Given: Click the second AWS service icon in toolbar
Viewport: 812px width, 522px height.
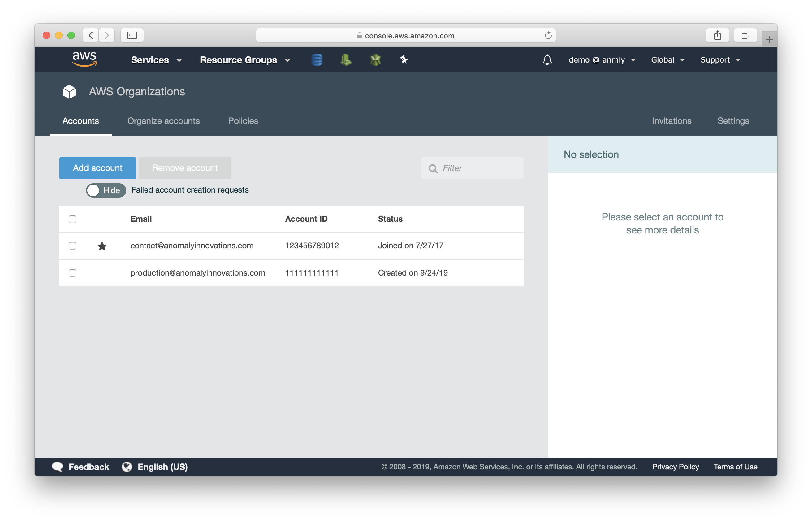Looking at the screenshot, I should 346,59.
